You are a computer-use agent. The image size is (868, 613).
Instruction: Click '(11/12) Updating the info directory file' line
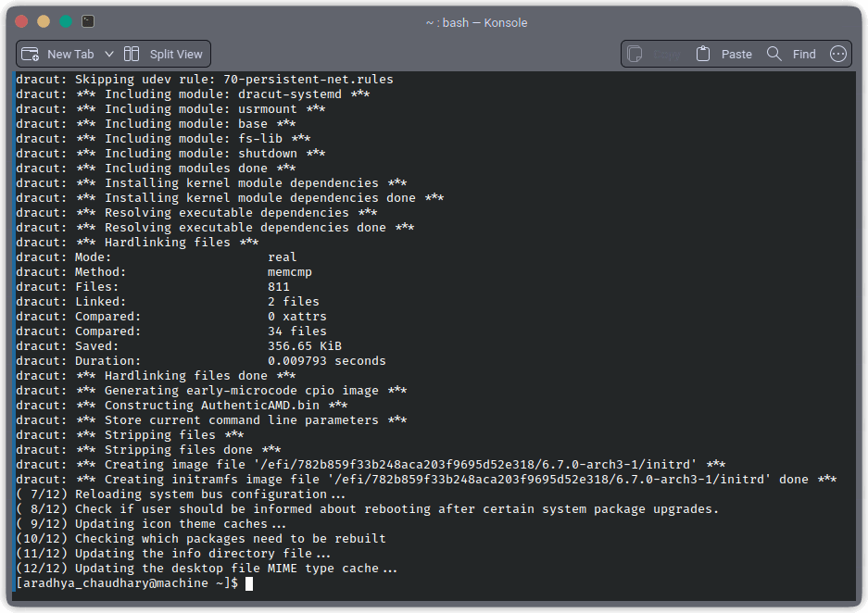[x=173, y=553]
